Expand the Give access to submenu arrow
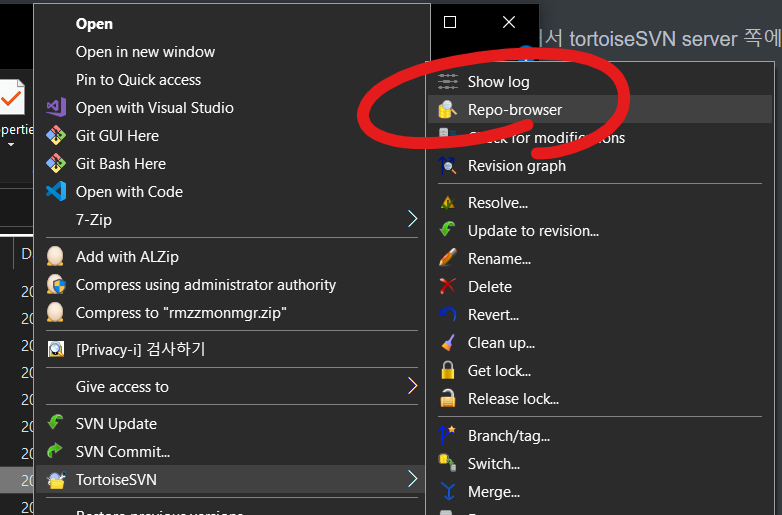This screenshot has height=515, width=782. (x=412, y=386)
